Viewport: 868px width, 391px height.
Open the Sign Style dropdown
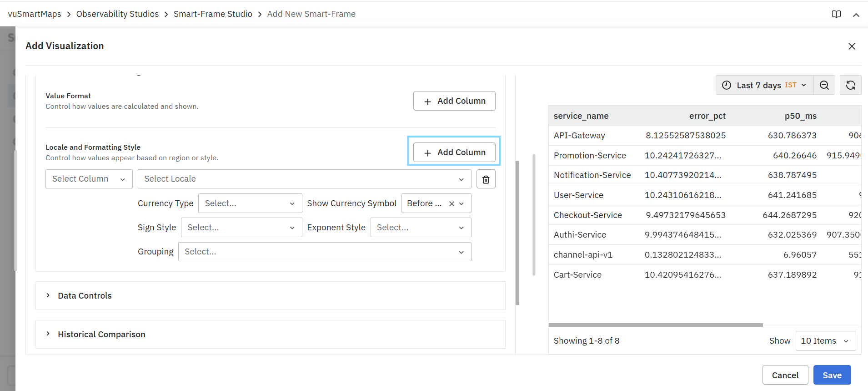tap(241, 228)
